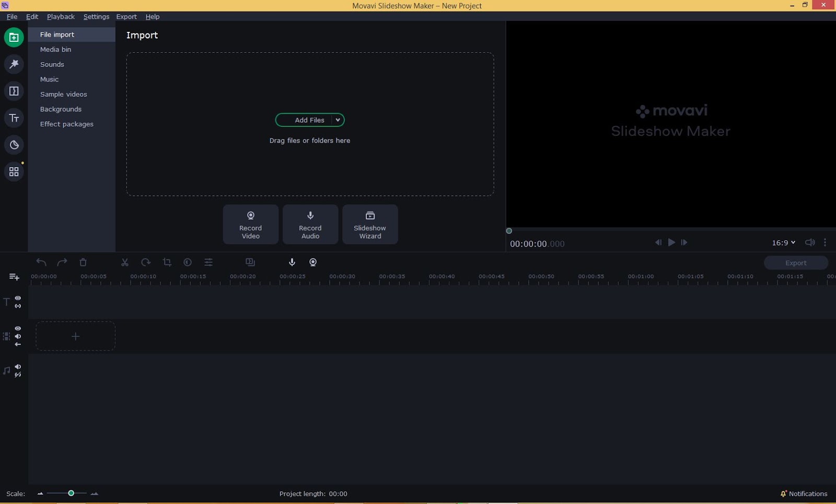Open the Import tab icon in sidebar

tap(14, 38)
